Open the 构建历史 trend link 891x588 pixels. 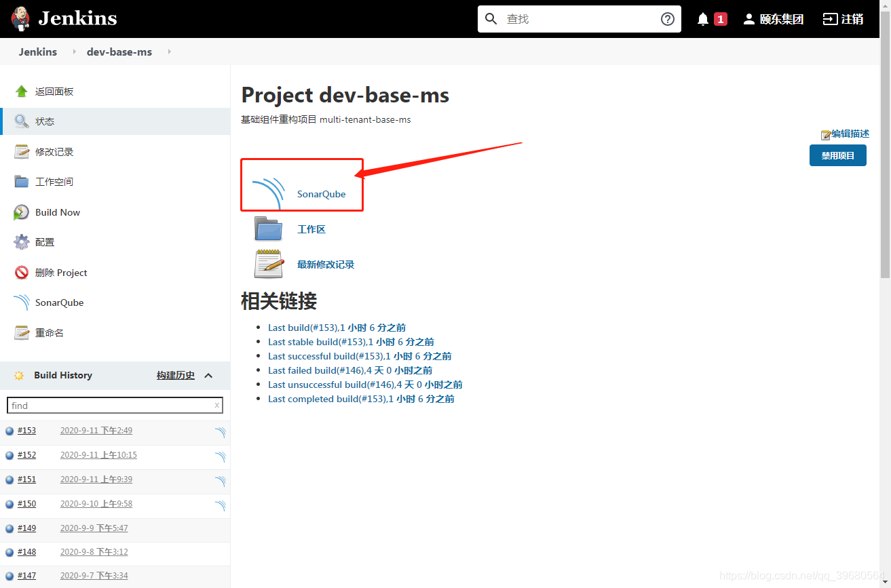(176, 376)
